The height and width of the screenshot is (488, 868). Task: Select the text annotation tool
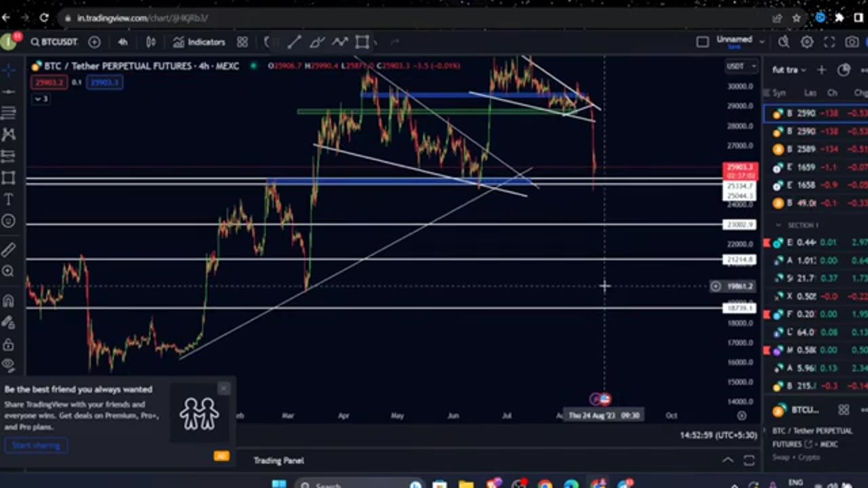pos(8,199)
